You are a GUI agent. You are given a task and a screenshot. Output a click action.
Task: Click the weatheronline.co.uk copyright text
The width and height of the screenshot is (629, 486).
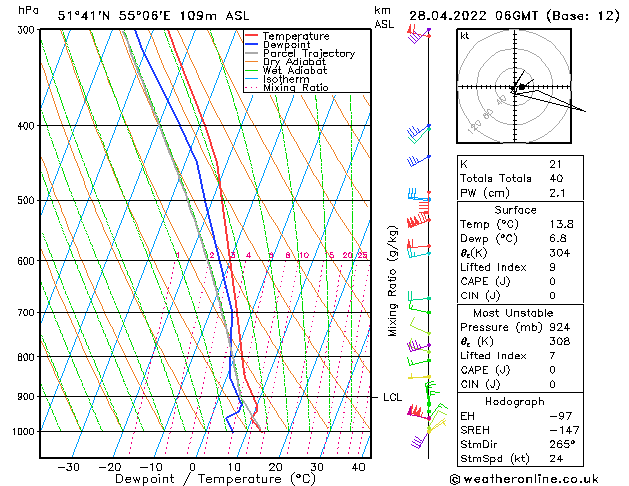point(524,479)
